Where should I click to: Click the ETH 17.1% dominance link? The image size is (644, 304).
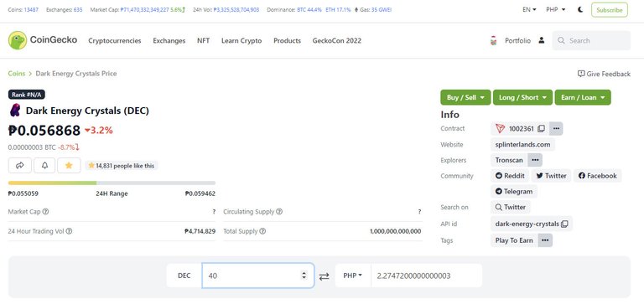(x=338, y=9)
